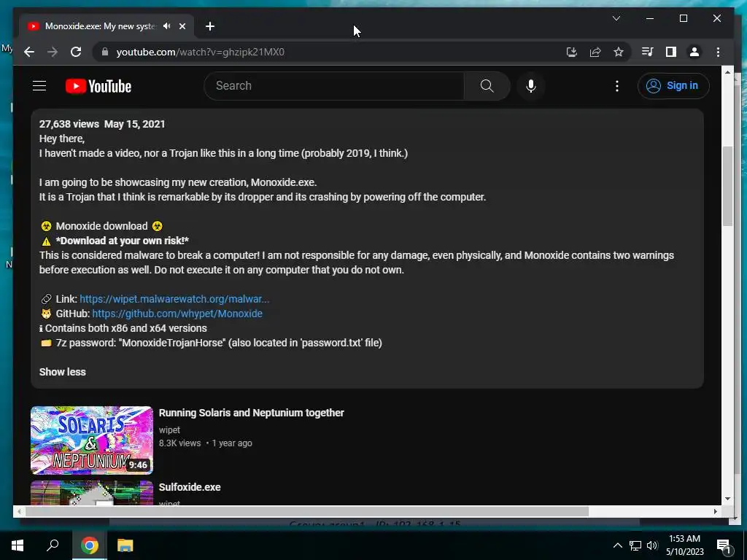The height and width of the screenshot is (560, 747).
Task: Open the wipet.malwarewatch.org link
Action: point(174,299)
